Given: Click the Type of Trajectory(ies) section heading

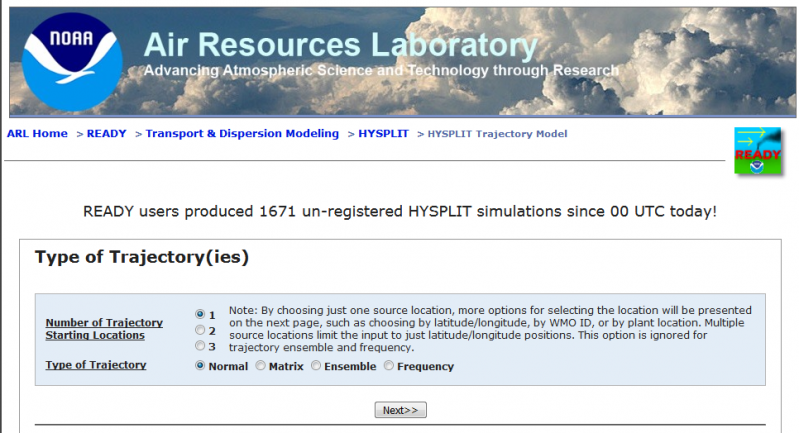Looking at the screenshot, I should pos(141,258).
